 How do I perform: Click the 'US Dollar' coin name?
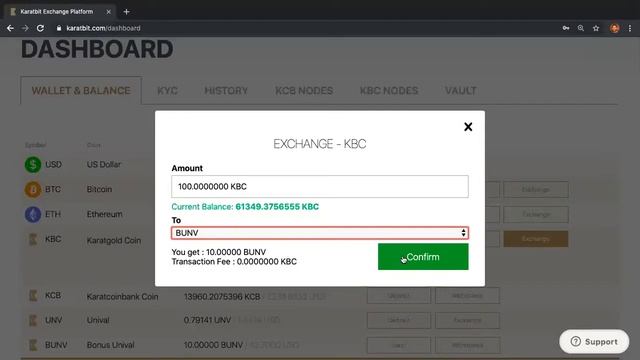104,164
